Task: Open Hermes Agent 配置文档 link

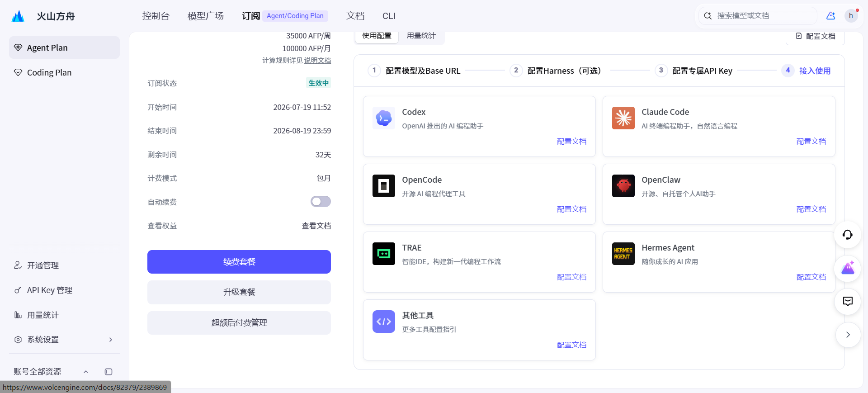Action: 811,277
